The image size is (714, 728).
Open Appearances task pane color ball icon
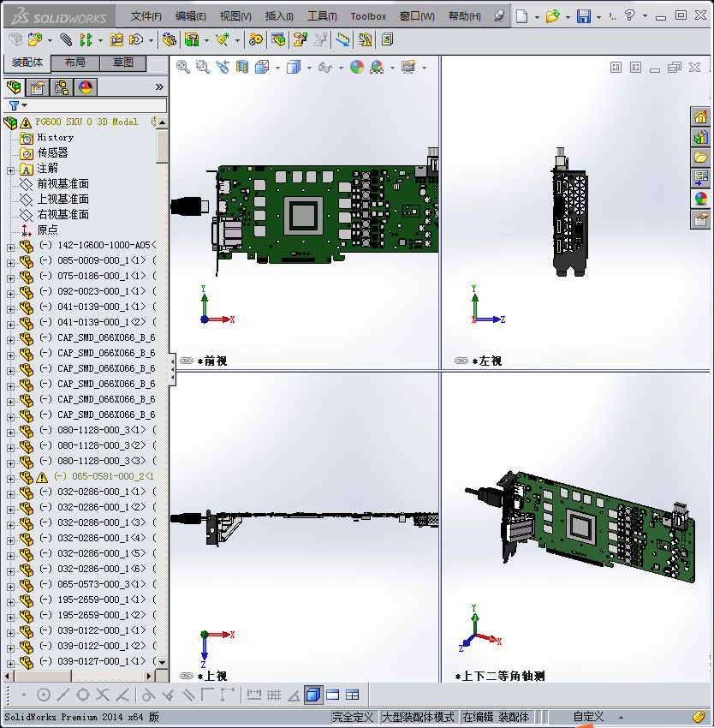[700, 198]
